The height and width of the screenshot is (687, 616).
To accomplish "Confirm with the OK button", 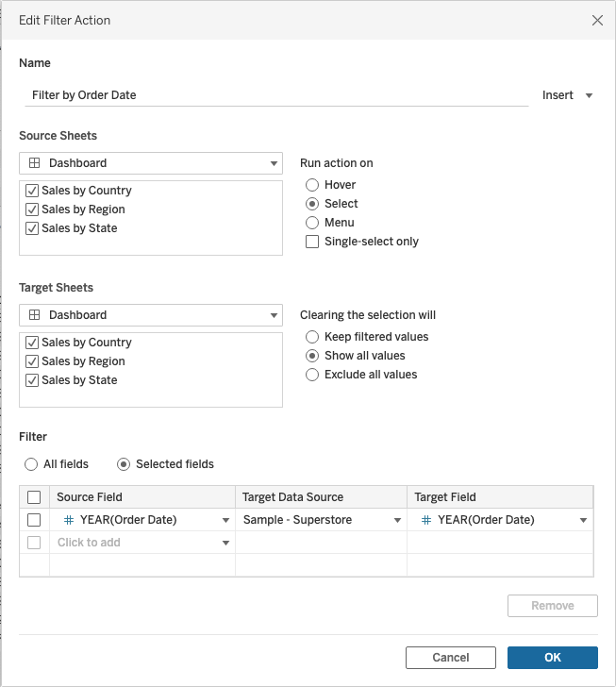I will 552,658.
